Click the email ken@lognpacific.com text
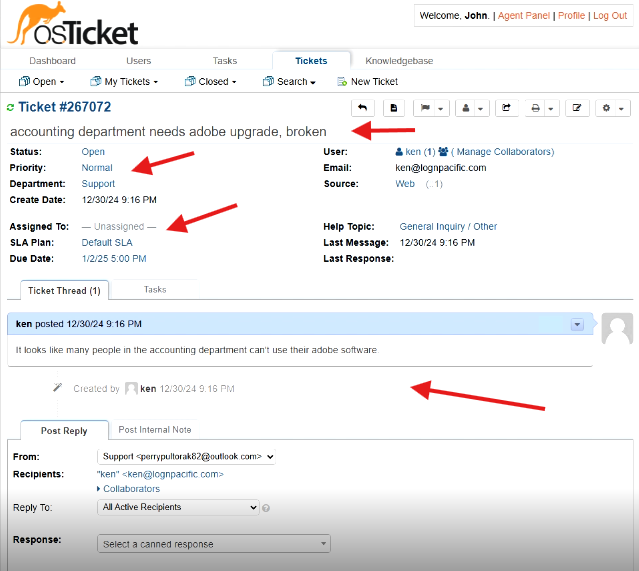The image size is (639, 571). pyautogui.click(x=441, y=168)
